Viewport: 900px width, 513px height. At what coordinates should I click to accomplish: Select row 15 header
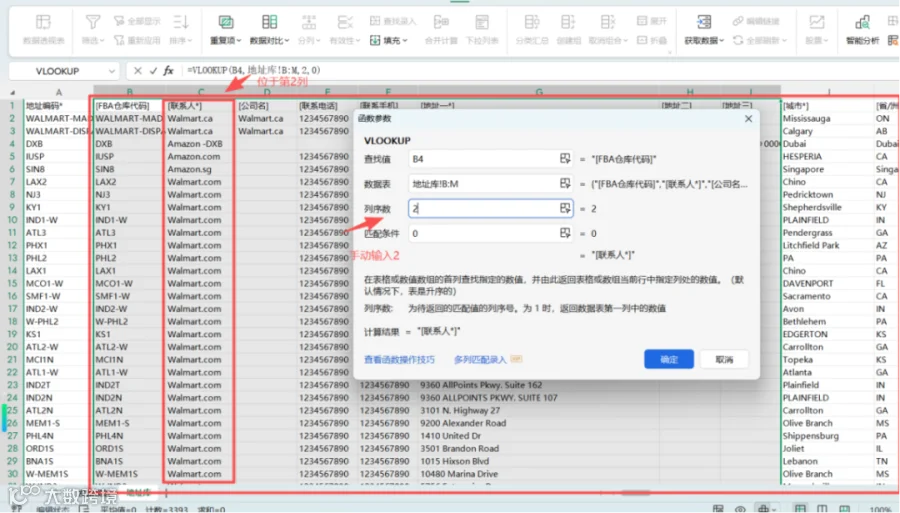click(11, 283)
